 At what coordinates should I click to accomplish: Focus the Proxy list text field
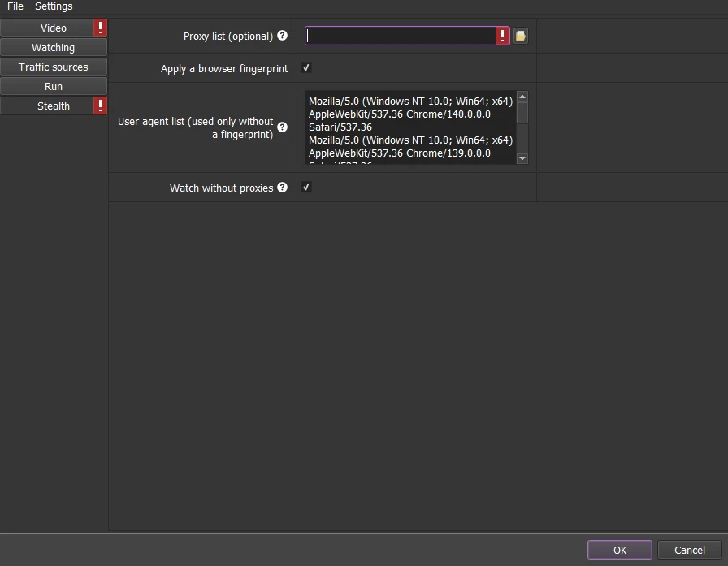[401, 36]
